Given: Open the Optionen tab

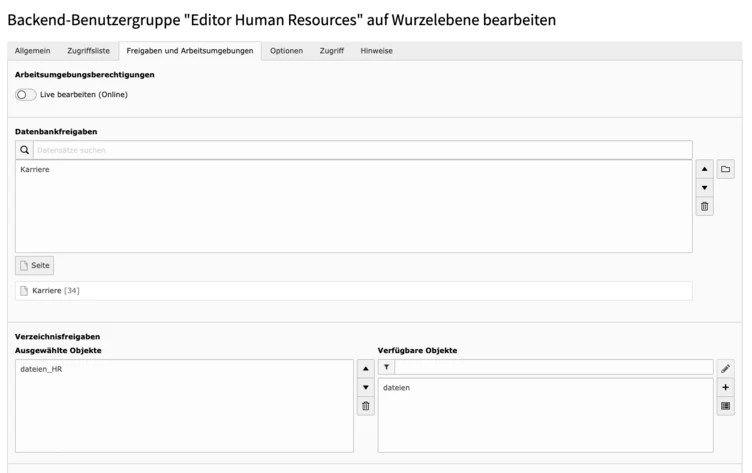Looking at the screenshot, I should tap(286, 51).
